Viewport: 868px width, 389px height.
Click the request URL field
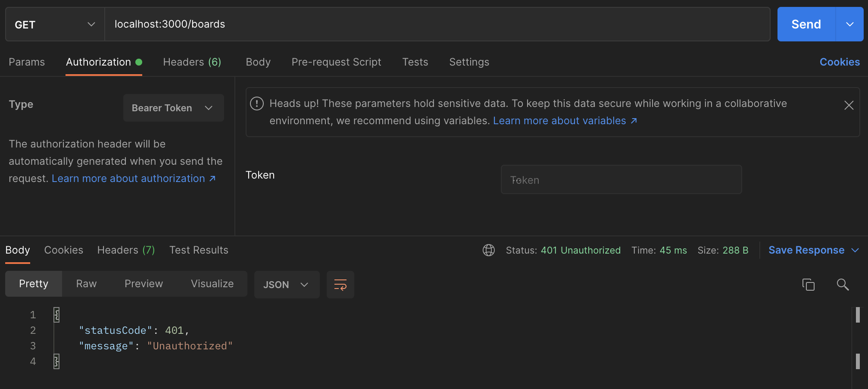coord(437,25)
